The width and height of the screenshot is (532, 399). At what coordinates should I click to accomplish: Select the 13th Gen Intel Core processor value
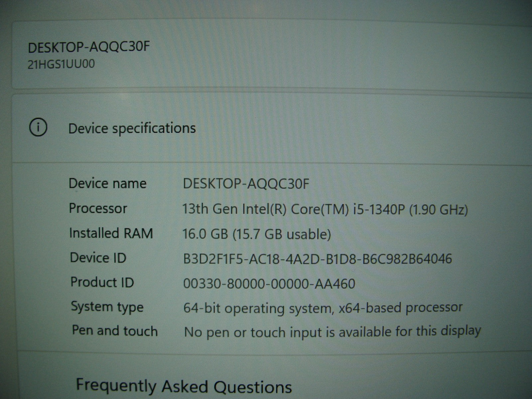coord(325,209)
